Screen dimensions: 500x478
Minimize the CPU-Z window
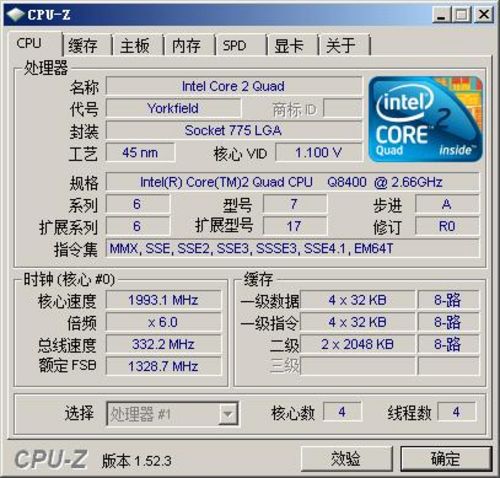[x=441, y=15]
